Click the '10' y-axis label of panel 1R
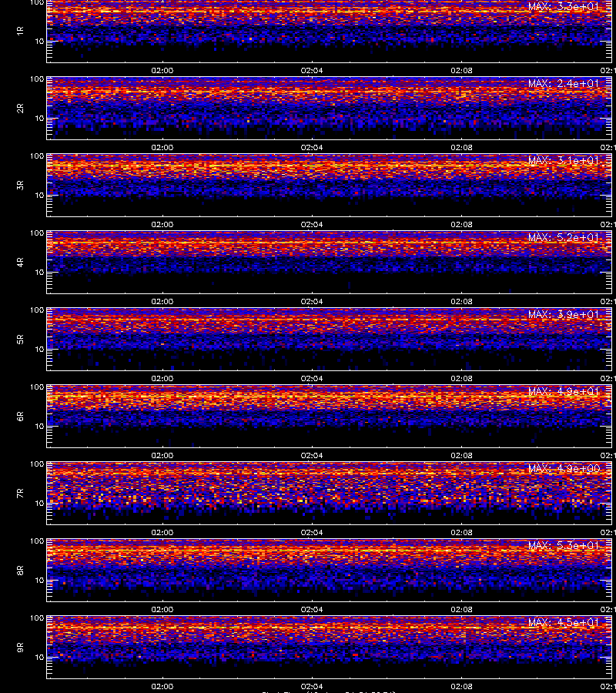Viewport: 616px width, 693px height. point(39,41)
